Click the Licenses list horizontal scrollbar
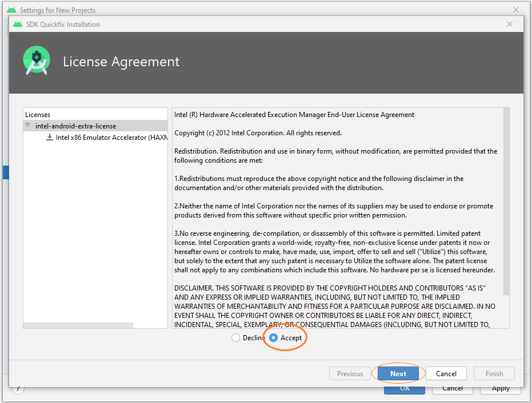This screenshot has height=403, width=532. [x=78, y=325]
